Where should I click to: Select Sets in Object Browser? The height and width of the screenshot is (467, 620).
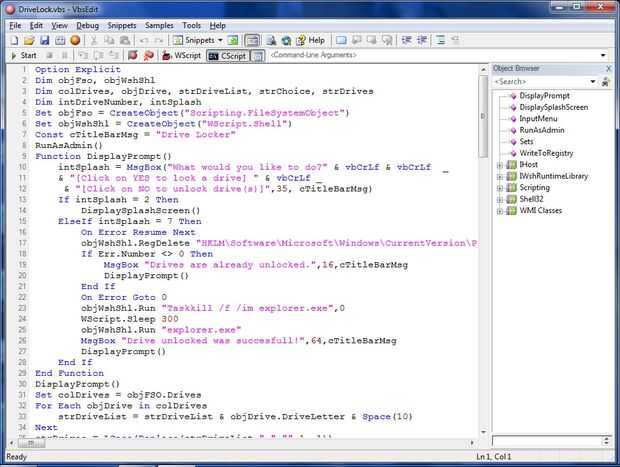pyautogui.click(x=526, y=142)
